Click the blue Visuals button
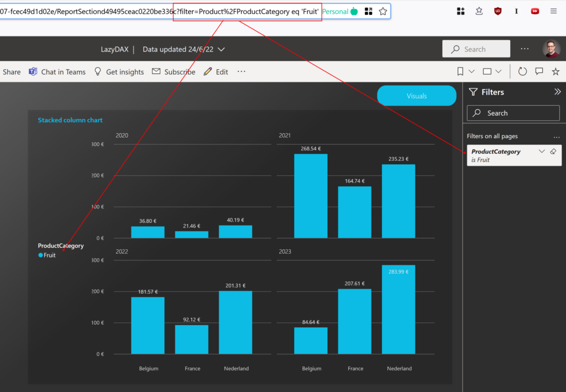This screenshot has width=566, height=392. tap(417, 96)
